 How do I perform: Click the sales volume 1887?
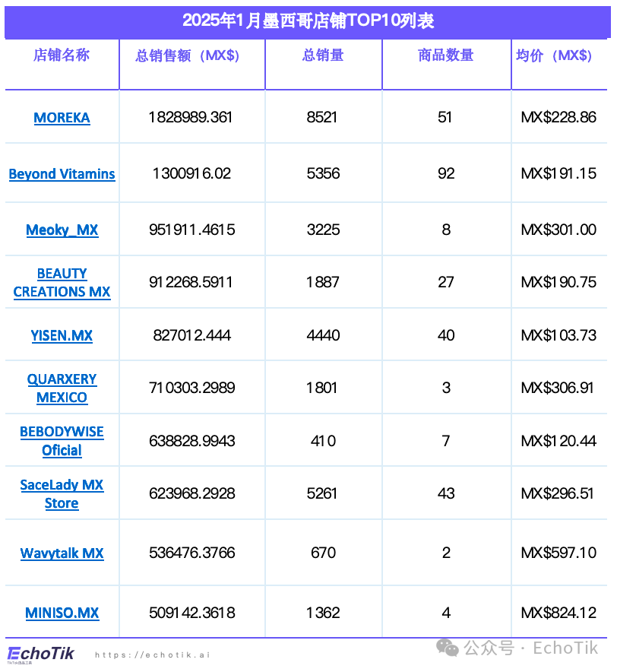322,282
